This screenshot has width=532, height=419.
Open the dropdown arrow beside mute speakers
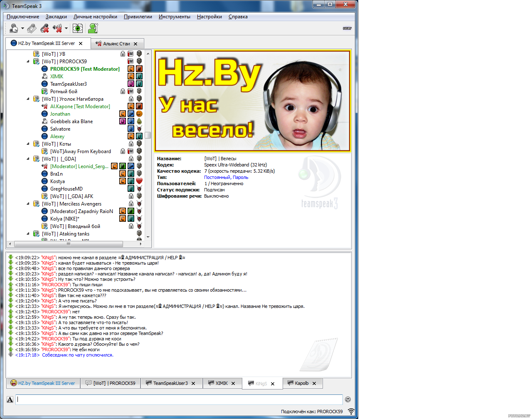[66, 29]
